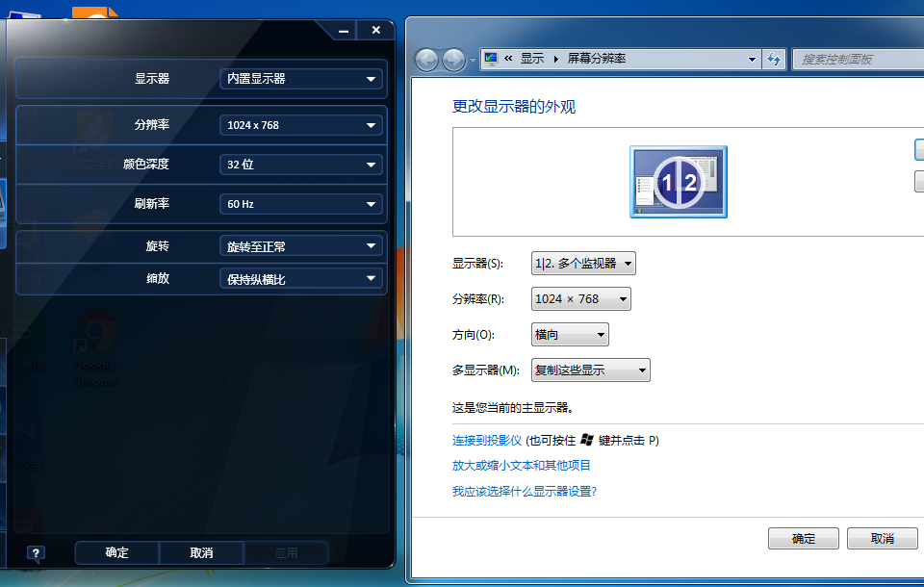Screen dimensions: 924x587
Task: Open the 缩放 保持纵横比 dropdown
Action: (300, 279)
